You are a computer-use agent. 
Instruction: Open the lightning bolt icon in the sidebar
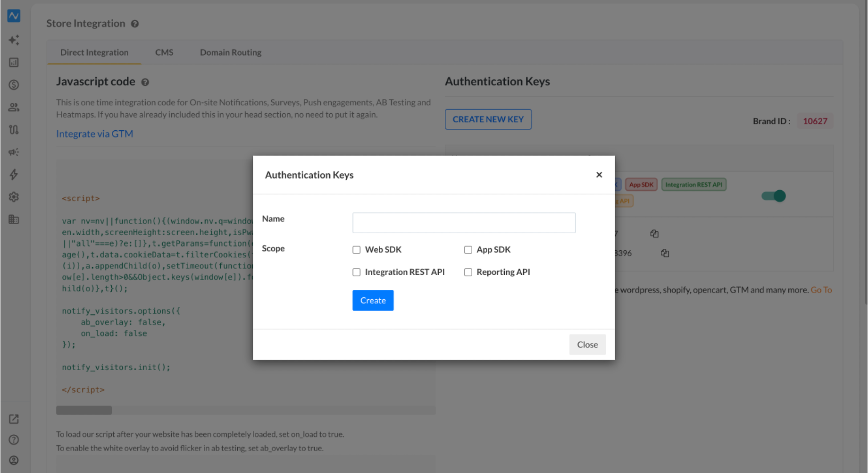tap(14, 174)
